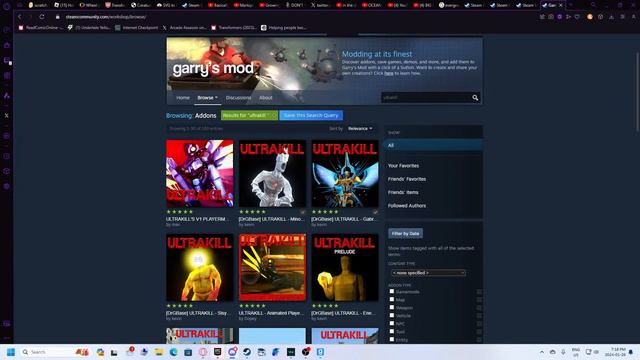Viewport: 640px width, 360px height.
Task: Go back using the browser back arrow
Action: pyautogui.click(x=19, y=17)
